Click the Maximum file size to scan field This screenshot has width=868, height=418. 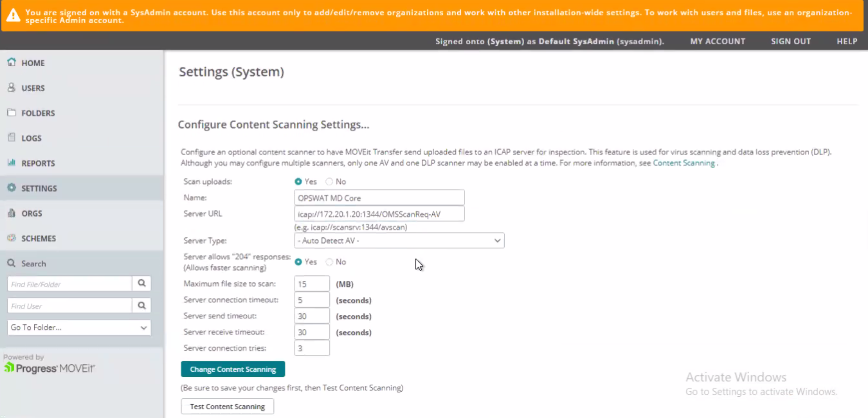(x=312, y=284)
